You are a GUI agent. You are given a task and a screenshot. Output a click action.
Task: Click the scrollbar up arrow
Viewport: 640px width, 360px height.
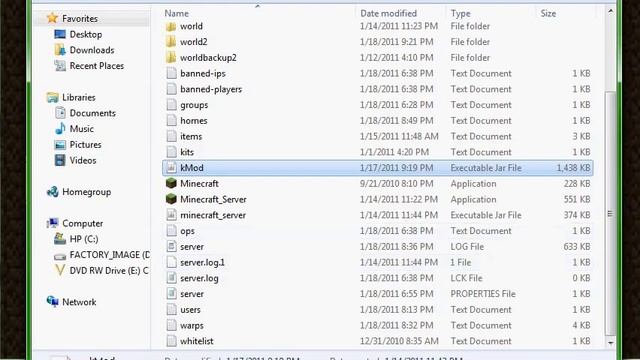click(x=611, y=11)
